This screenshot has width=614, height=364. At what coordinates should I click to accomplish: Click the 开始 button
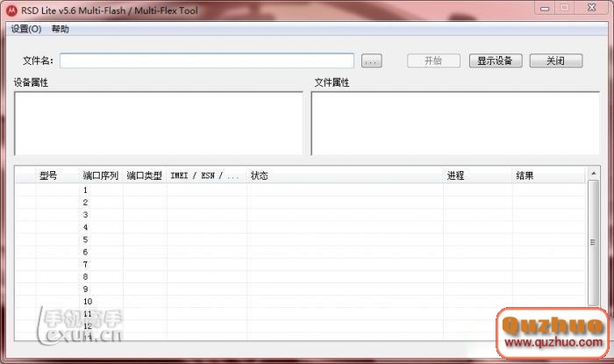[x=433, y=61]
